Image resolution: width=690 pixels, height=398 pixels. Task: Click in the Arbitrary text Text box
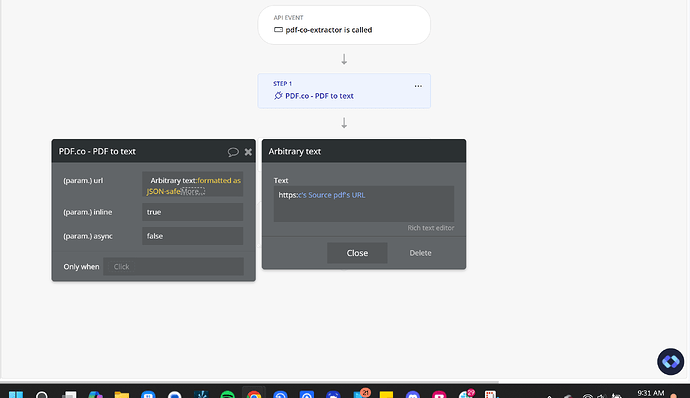tap(363, 204)
